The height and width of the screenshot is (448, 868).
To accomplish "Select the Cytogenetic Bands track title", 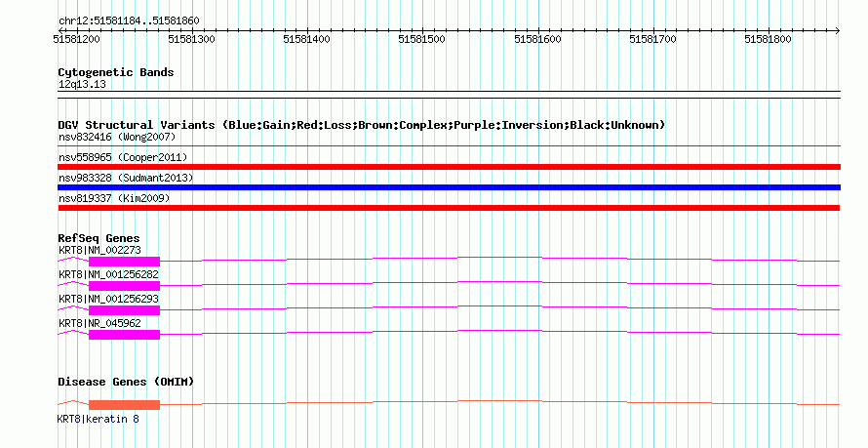I will click(x=116, y=72).
